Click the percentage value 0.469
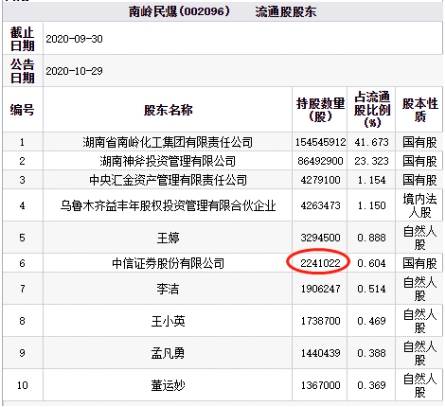The image size is (445, 407). click(x=372, y=321)
